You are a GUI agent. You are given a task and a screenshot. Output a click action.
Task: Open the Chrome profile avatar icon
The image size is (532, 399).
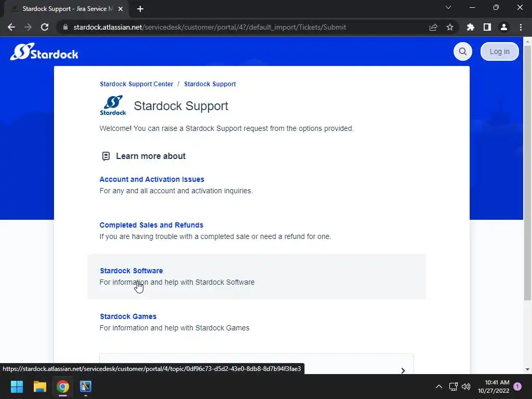click(x=504, y=27)
